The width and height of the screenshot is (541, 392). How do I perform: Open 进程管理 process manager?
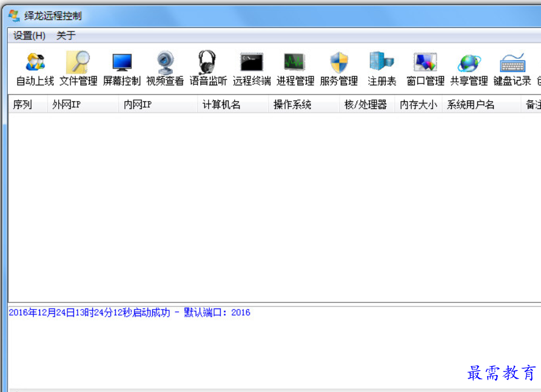point(295,68)
